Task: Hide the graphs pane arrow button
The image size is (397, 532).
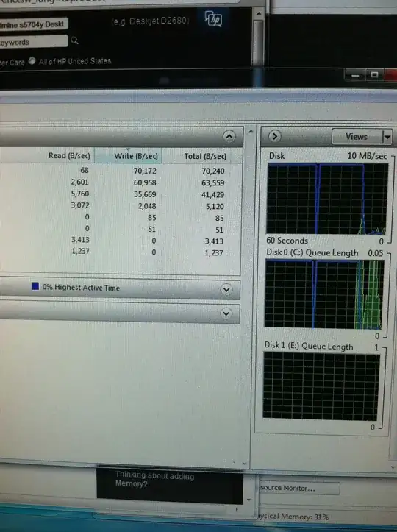Action: pos(275,136)
